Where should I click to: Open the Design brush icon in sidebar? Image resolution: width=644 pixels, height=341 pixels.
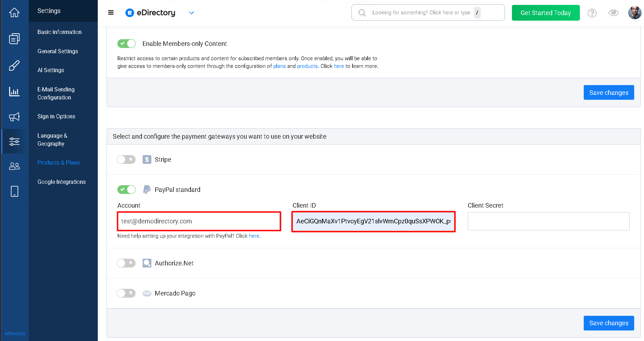coord(14,65)
